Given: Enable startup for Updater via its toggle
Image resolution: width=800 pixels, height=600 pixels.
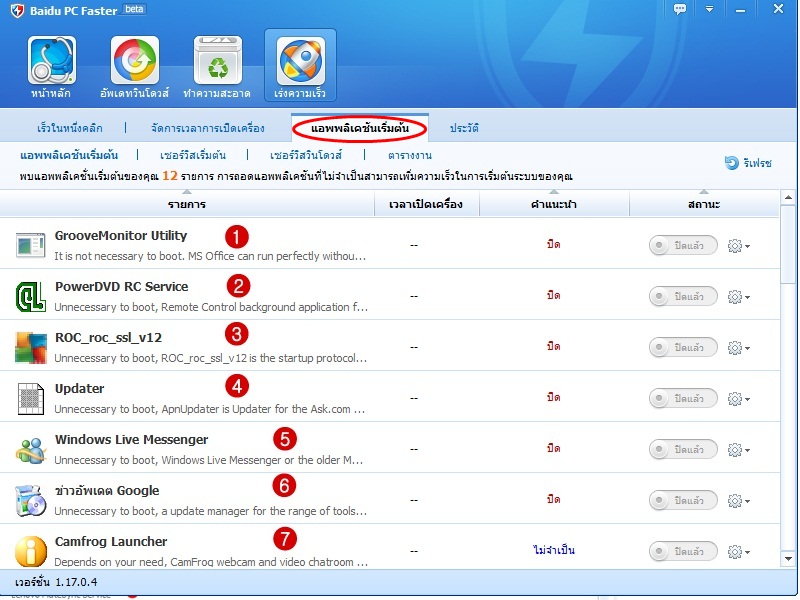Looking at the screenshot, I should (x=683, y=397).
